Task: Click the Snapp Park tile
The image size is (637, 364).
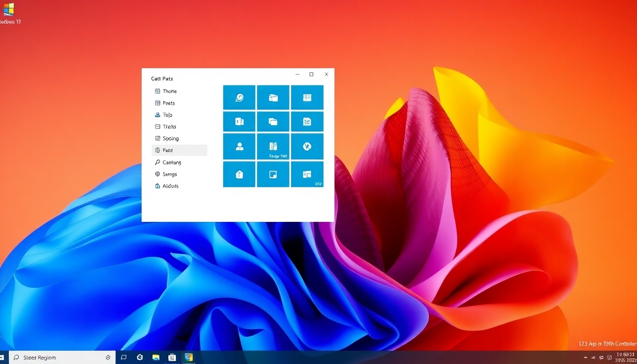Action: [273, 146]
